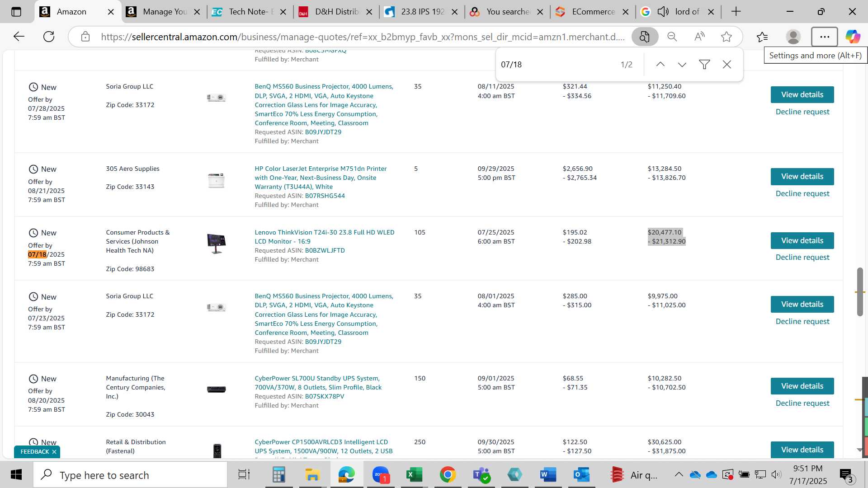Launch Copilot from the toolbar
This screenshot has width=868, height=488.
pos(853,37)
